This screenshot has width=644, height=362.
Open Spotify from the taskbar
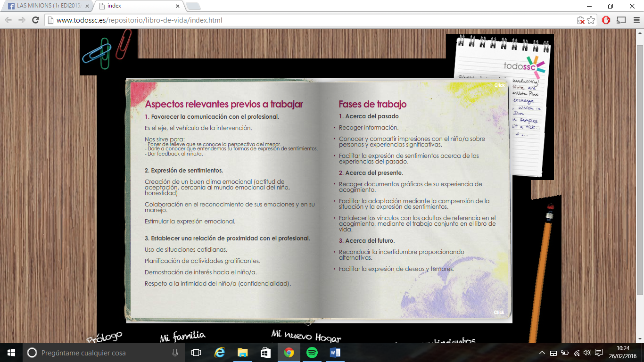(x=312, y=353)
